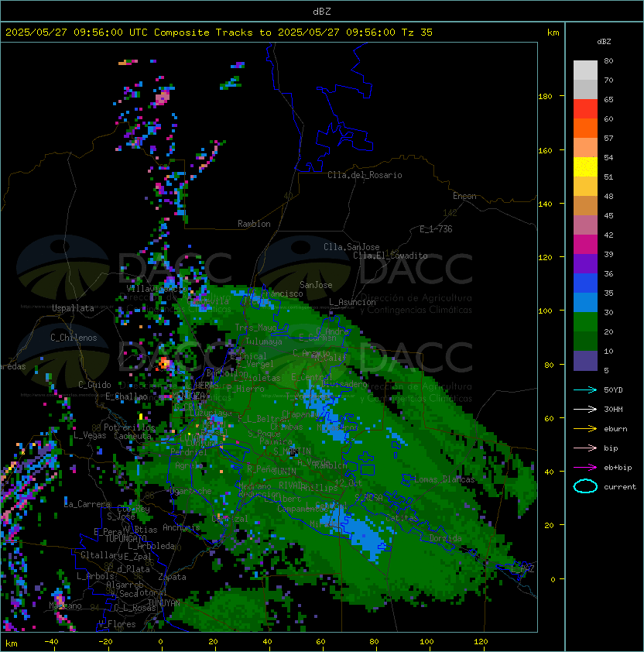Select the bright yellow swatch in dBZ scale

click(585, 167)
